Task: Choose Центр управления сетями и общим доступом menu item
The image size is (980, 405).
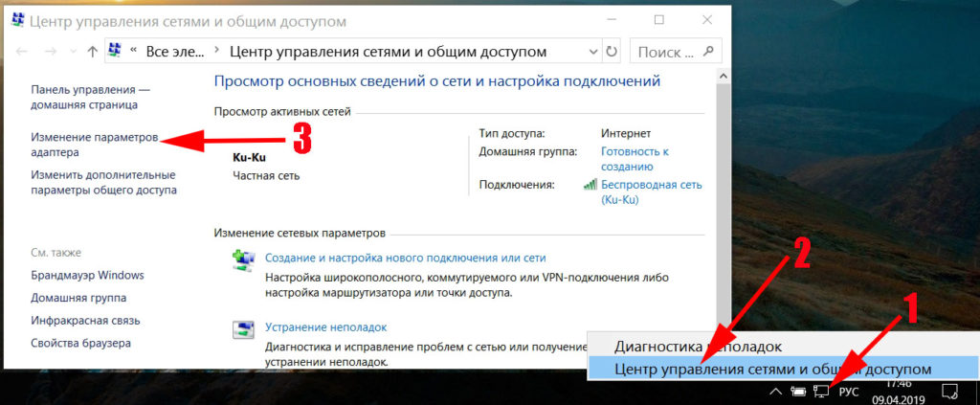Action: point(771,369)
